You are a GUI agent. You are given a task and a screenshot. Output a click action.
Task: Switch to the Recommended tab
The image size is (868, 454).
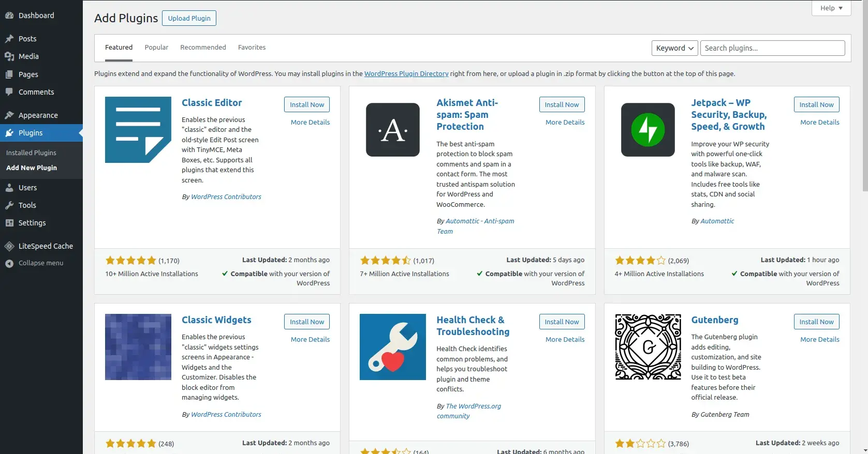203,48
